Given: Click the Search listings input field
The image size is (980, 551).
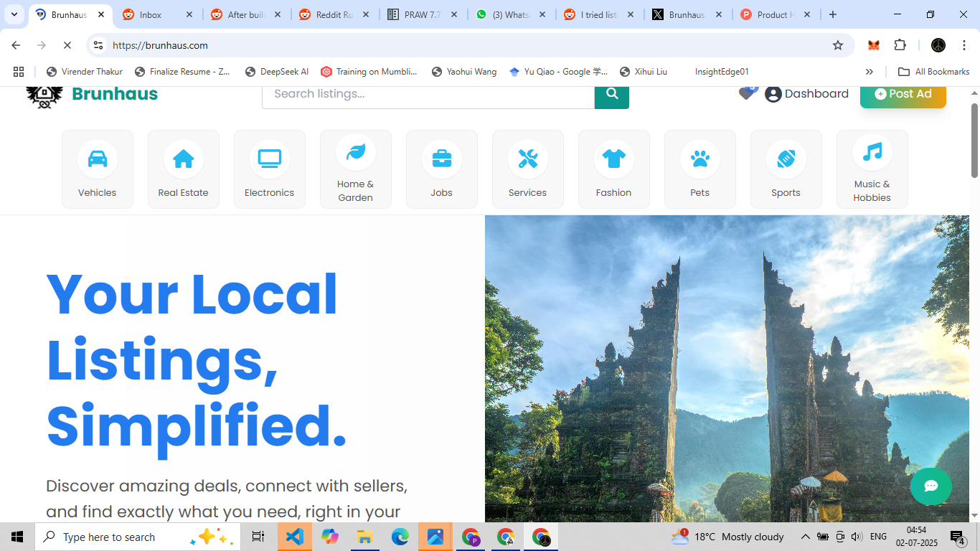Looking at the screenshot, I should [428, 96].
